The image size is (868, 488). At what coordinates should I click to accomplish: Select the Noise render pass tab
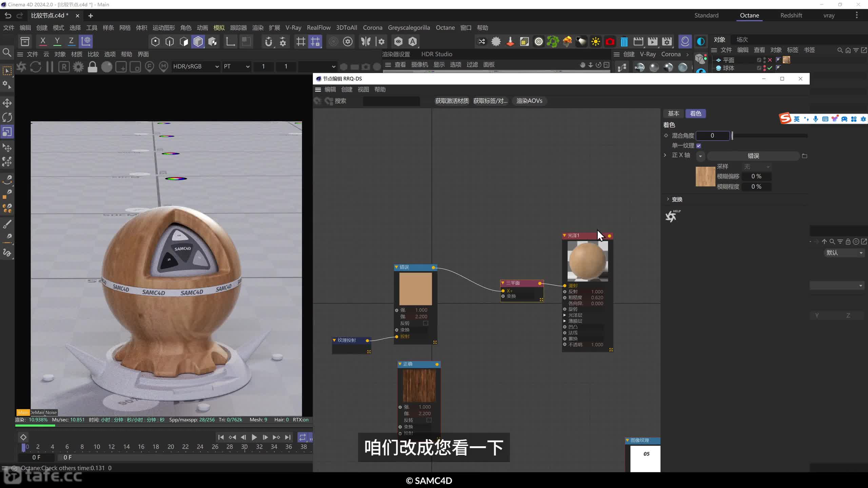point(51,412)
